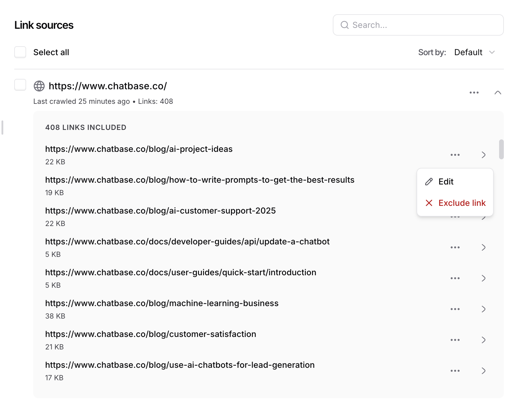Open the how-to-write-prompts blog link
This screenshot has width=516, height=420.
tap(200, 180)
